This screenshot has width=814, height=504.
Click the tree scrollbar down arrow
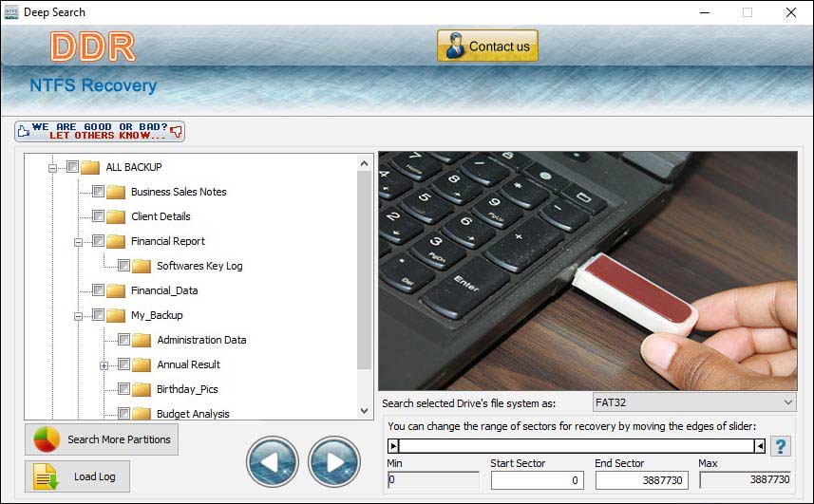click(365, 411)
